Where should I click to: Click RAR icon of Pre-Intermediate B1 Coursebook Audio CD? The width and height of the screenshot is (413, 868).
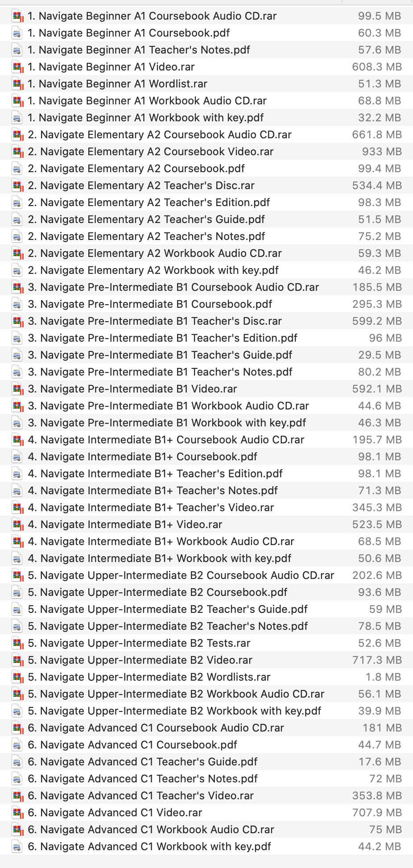tap(17, 288)
